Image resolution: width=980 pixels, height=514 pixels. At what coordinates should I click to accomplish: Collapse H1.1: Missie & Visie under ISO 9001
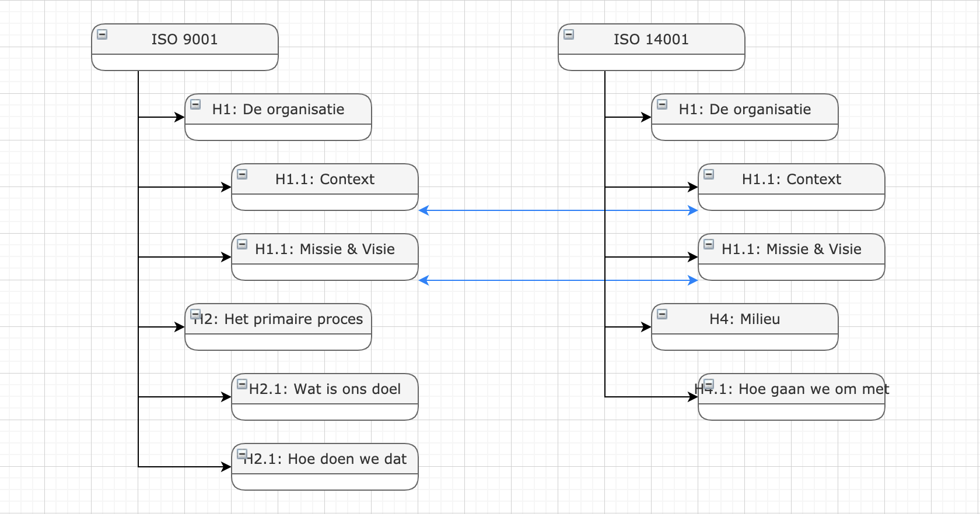coord(242,244)
